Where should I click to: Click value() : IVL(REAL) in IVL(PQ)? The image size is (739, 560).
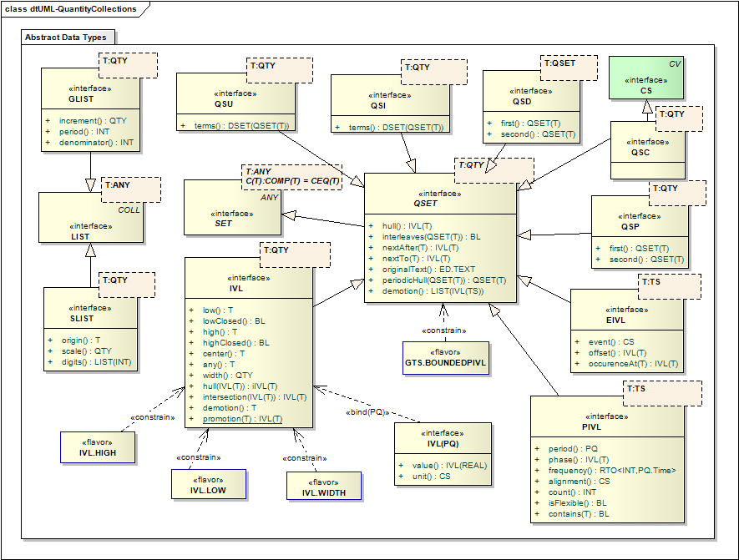(449, 466)
